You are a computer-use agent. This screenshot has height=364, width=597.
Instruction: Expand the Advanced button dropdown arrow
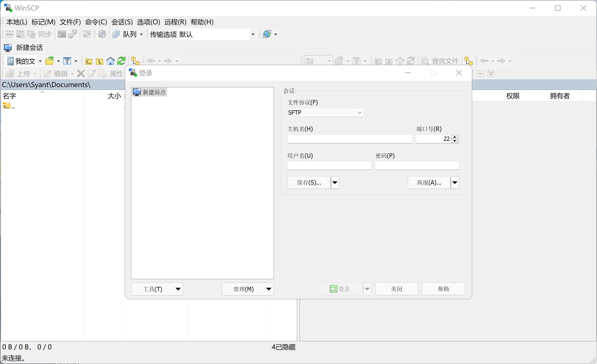coord(455,182)
